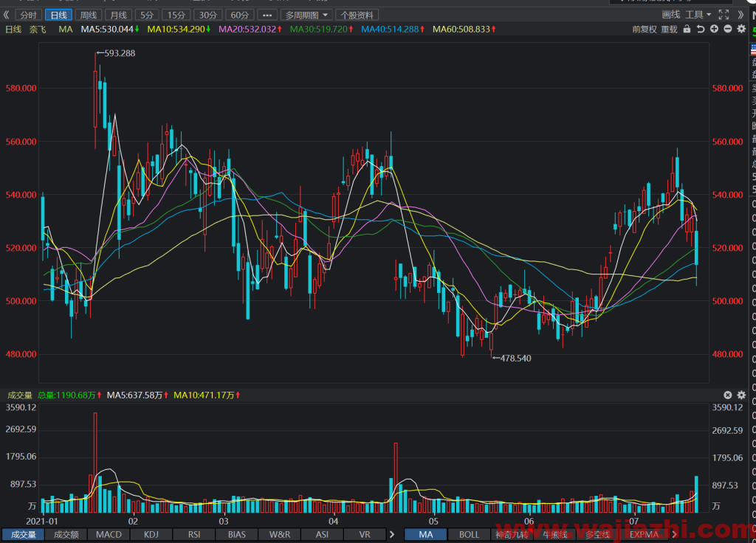Click the MA indicator label in header

coord(66,30)
